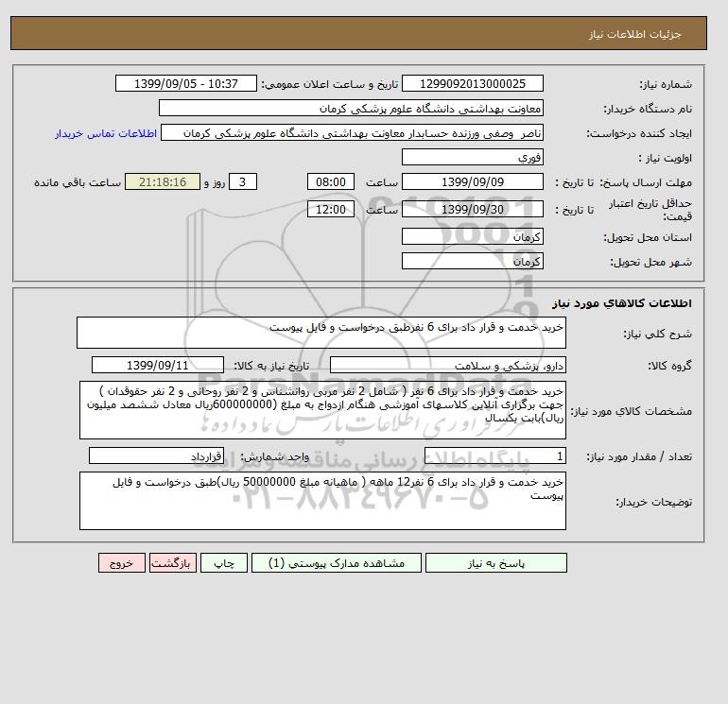Click the buyer organization name field
Image resolution: width=728 pixels, height=704 pixels.
(351, 108)
